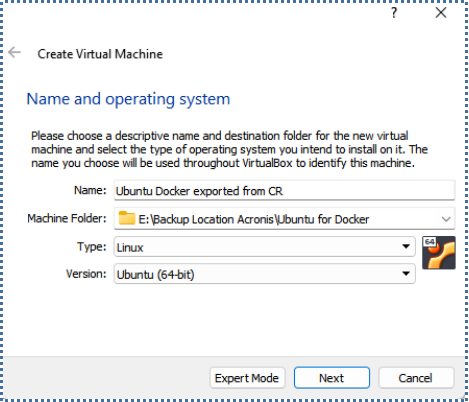Click the Next button
This screenshot has width=469, height=402.
pyautogui.click(x=332, y=378)
